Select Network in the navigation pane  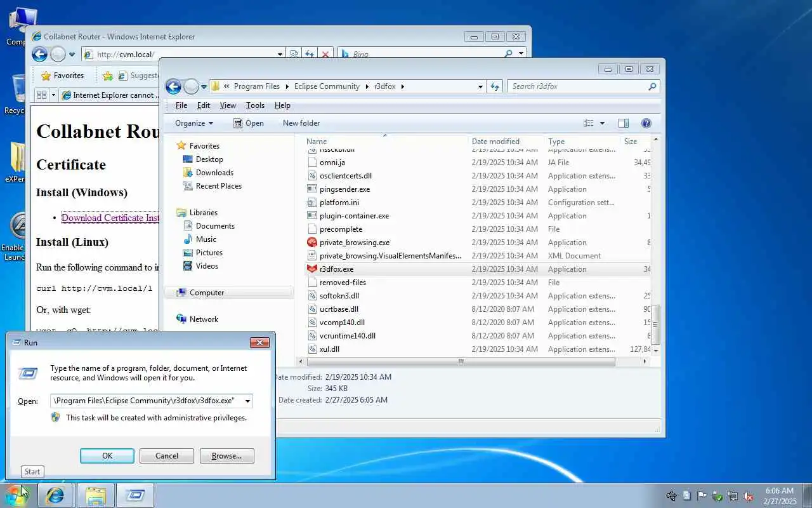point(204,319)
